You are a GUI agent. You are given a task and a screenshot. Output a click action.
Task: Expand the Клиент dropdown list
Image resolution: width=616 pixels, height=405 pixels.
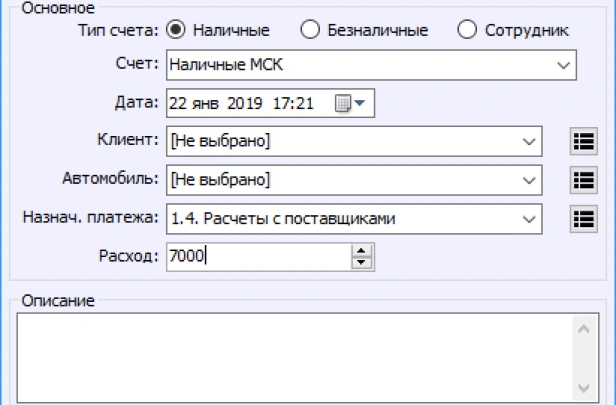527,141
